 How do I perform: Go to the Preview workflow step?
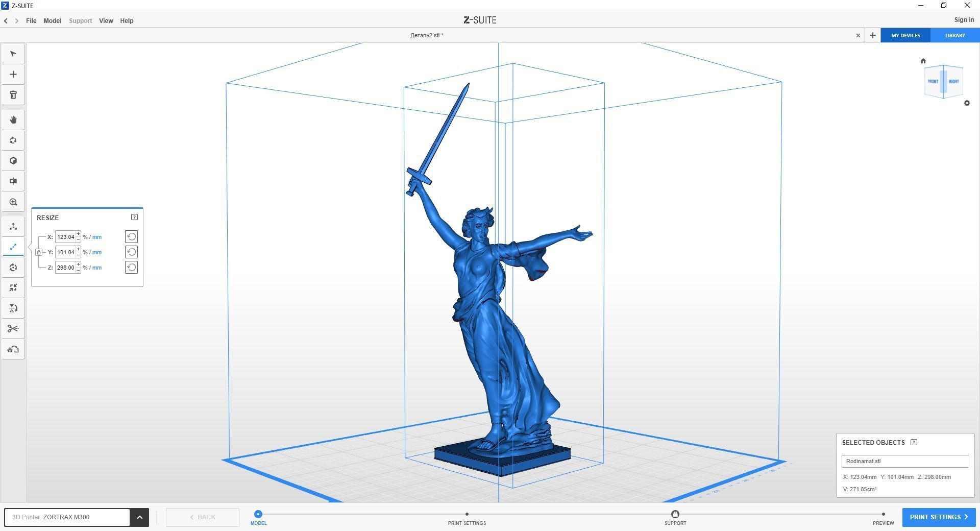pos(883,518)
